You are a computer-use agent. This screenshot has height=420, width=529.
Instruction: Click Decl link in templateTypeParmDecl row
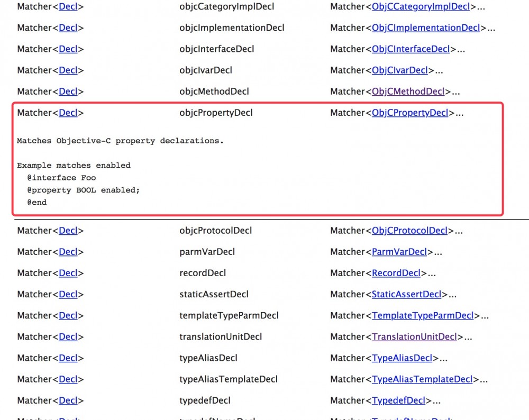point(68,316)
